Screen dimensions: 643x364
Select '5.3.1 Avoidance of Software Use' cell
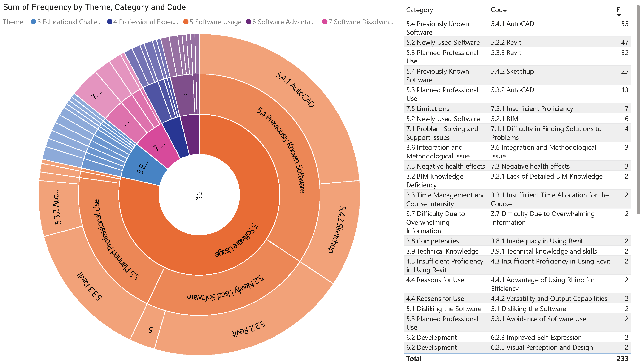point(538,319)
